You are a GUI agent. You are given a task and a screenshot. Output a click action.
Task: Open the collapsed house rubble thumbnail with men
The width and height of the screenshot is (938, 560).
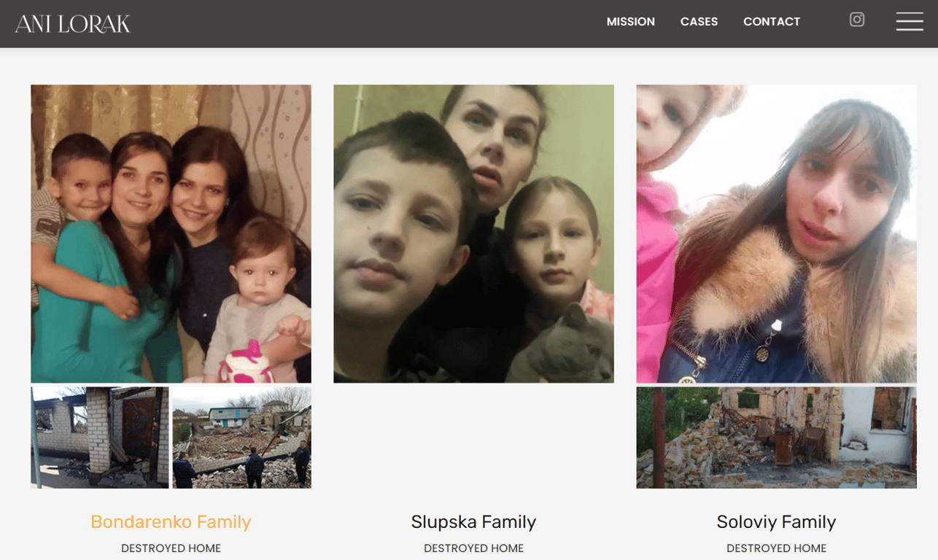(x=242, y=437)
